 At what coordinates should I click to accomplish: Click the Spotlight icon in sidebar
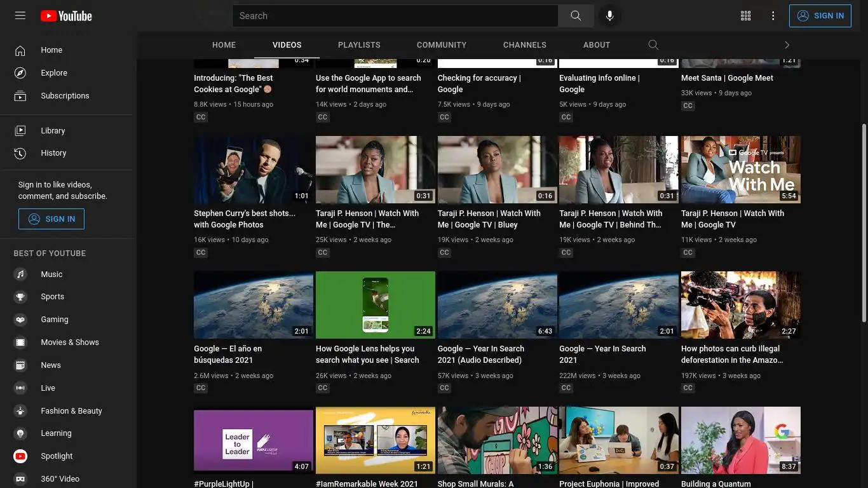20,456
